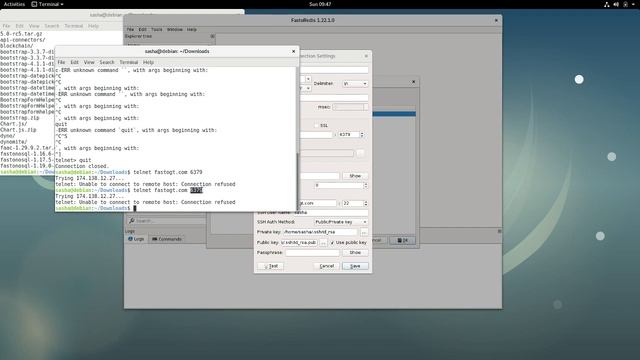Browse for the public key file
The width and height of the screenshot is (640, 360).
click(323, 242)
